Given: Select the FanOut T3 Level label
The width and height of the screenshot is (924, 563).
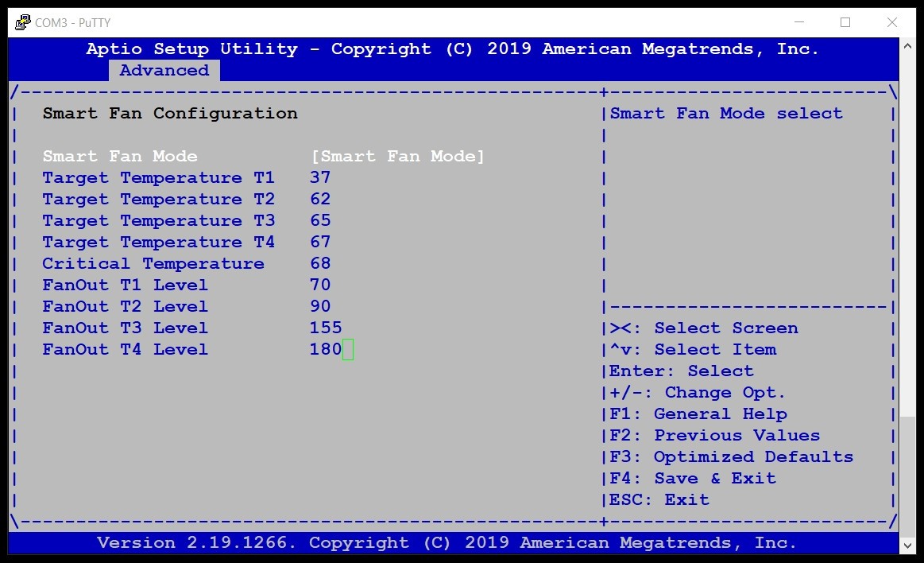Looking at the screenshot, I should 125,328.
